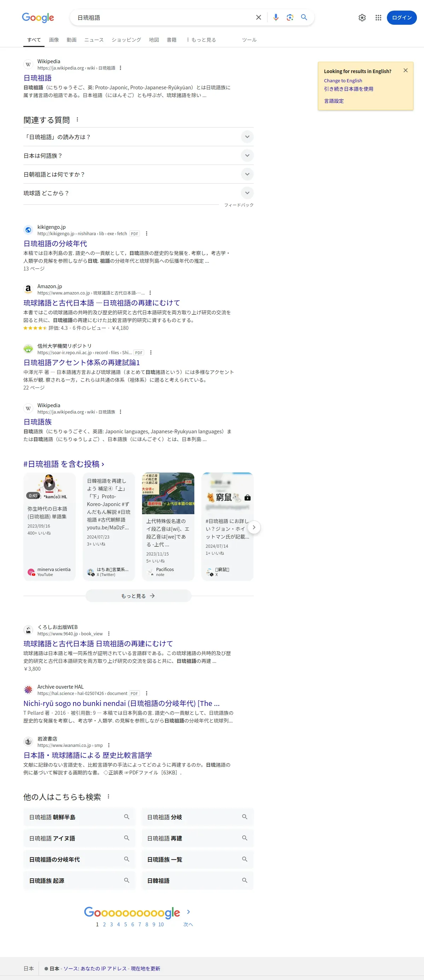Go to the next results page arrow
Viewport: 424px width, 980px height.
click(x=188, y=912)
